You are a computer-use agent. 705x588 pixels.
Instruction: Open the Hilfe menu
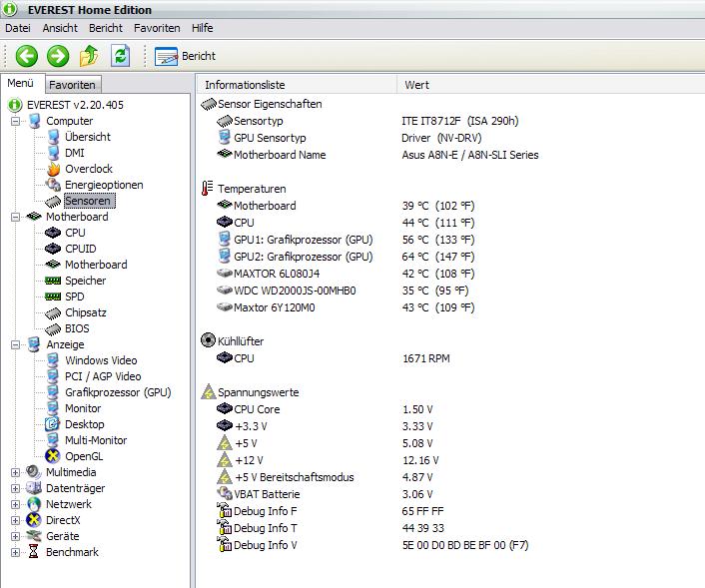click(203, 28)
